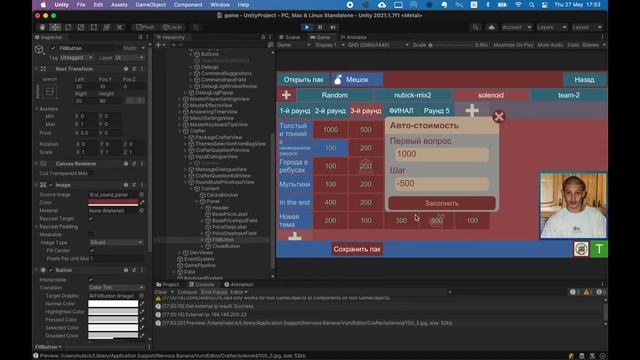Image resolution: width=640 pixels, height=360 pixels.
Task: Toggle FillButton GameObject active checkbox
Action: 53,48
